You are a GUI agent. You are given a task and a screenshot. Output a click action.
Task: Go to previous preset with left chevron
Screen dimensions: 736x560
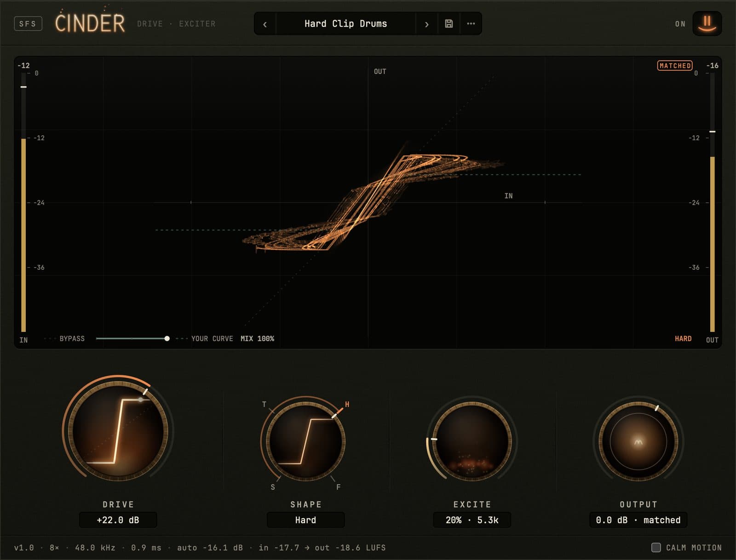(x=265, y=24)
